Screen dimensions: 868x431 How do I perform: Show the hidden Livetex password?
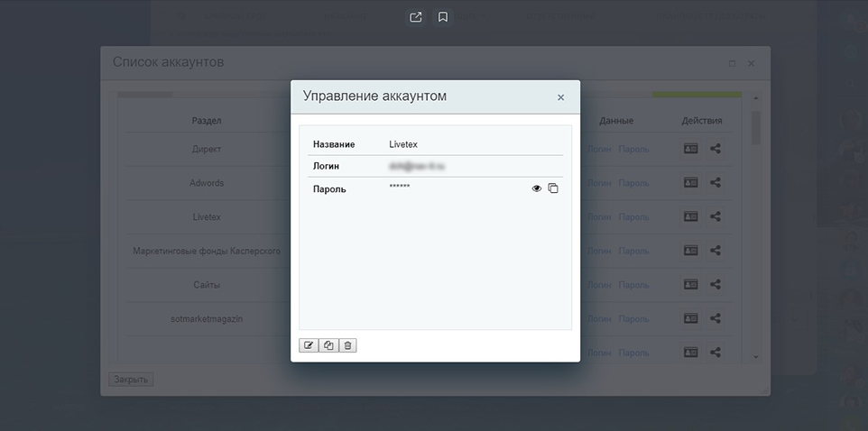(537, 188)
